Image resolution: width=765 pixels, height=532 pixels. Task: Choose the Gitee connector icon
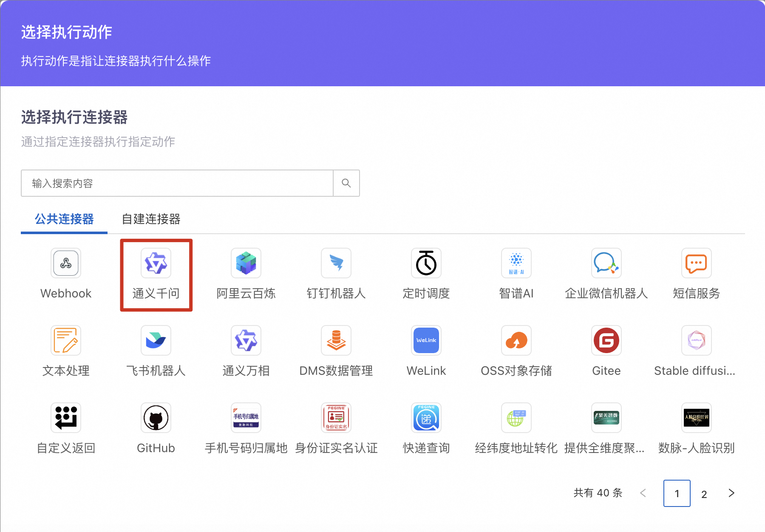[606, 340]
